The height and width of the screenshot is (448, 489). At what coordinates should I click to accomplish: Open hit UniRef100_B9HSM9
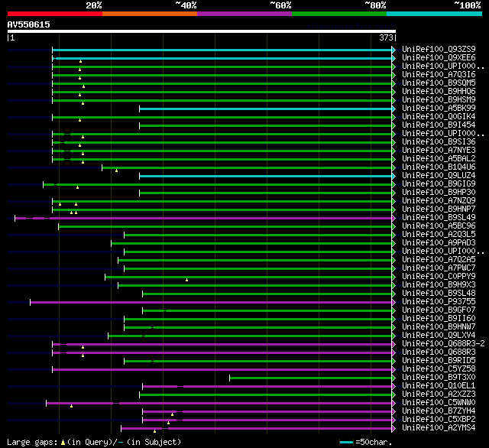point(439,100)
